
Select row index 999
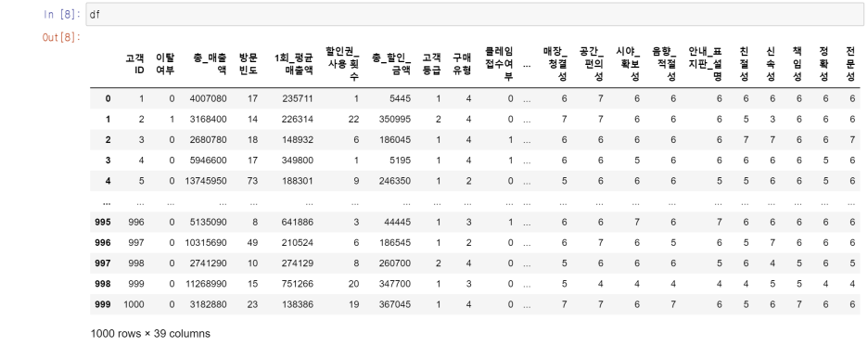click(102, 304)
